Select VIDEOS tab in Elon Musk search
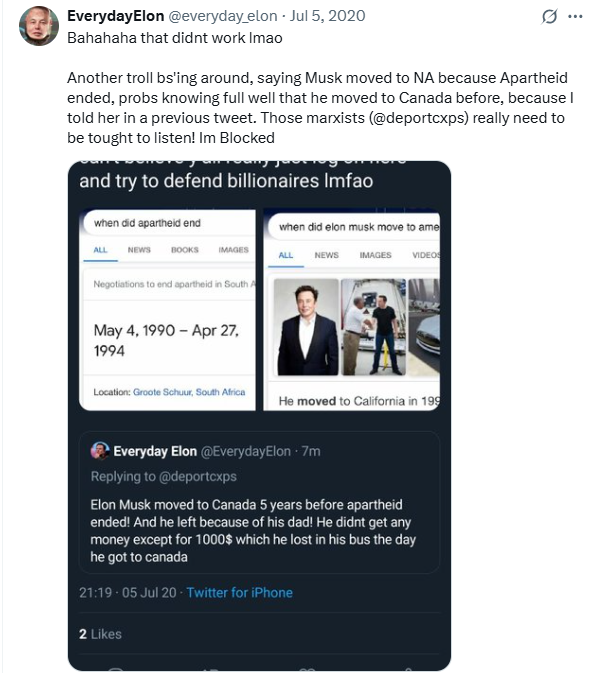This screenshot has width=601, height=673. pos(426,255)
